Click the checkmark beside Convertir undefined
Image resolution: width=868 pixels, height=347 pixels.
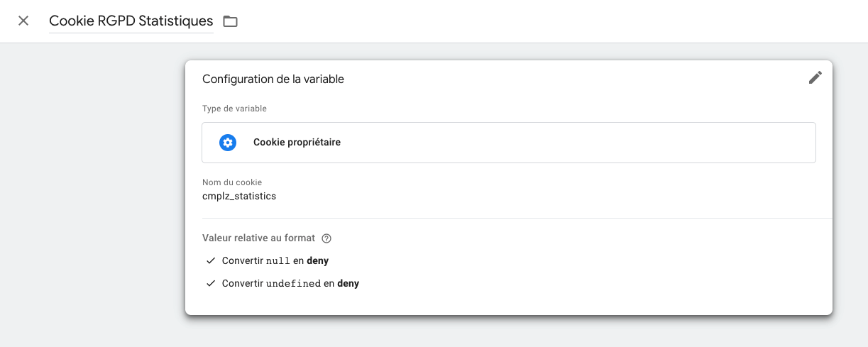(x=211, y=284)
